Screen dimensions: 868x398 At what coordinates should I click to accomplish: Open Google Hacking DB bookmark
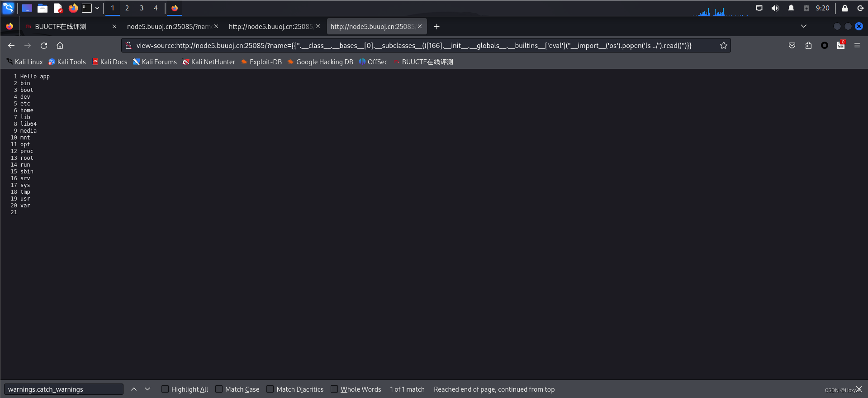[320, 62]
